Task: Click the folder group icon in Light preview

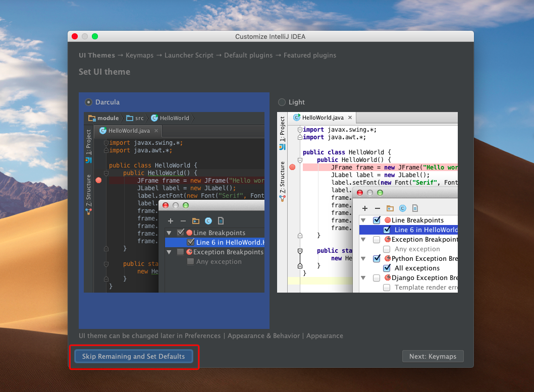Action: (x=390, y=208)
